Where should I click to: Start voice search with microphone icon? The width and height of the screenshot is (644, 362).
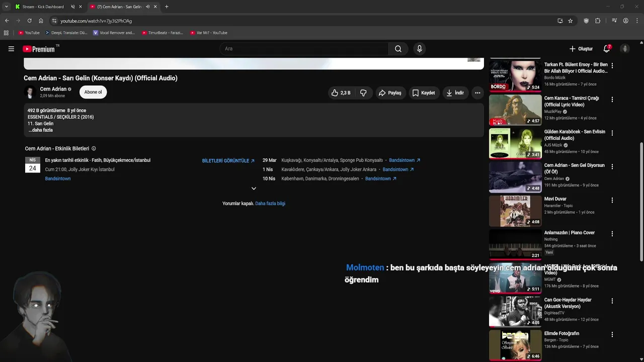coord(419,49)
